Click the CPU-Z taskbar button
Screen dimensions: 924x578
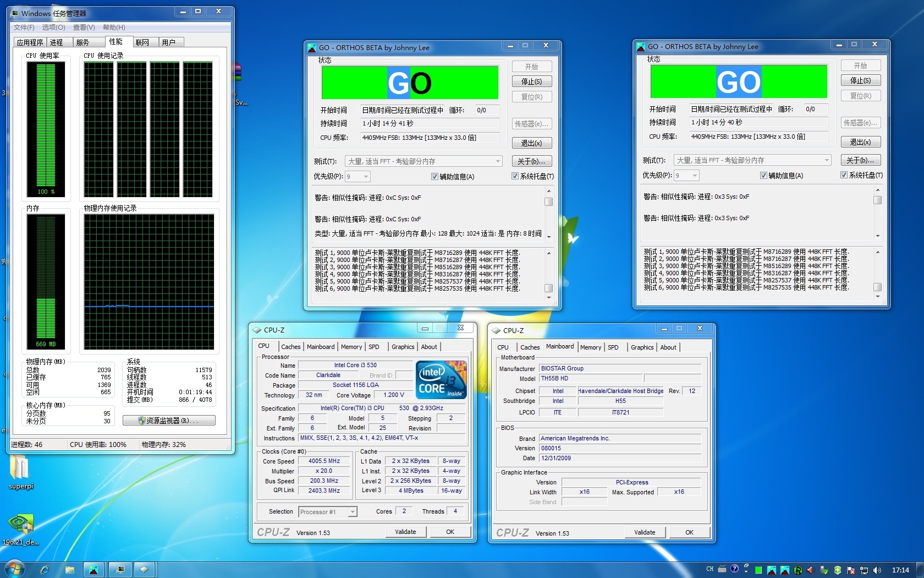[x=144, y=570]
